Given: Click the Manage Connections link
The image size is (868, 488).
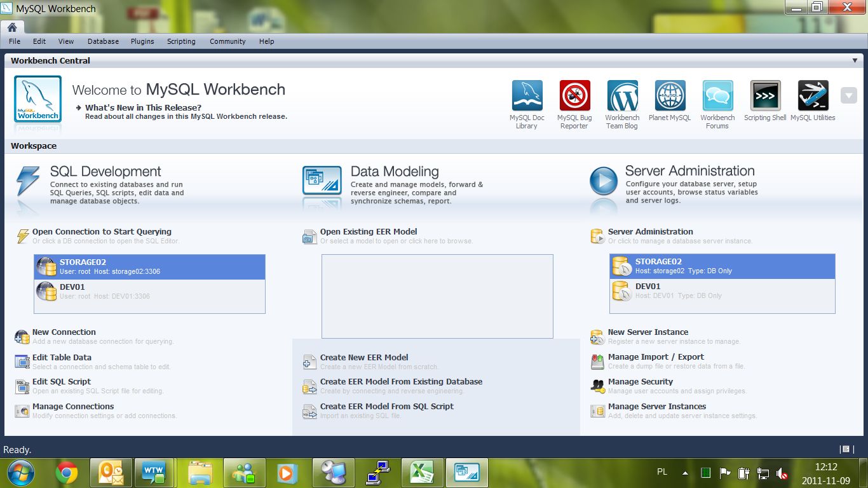Looking at the screenshot, I should [73, 407].
